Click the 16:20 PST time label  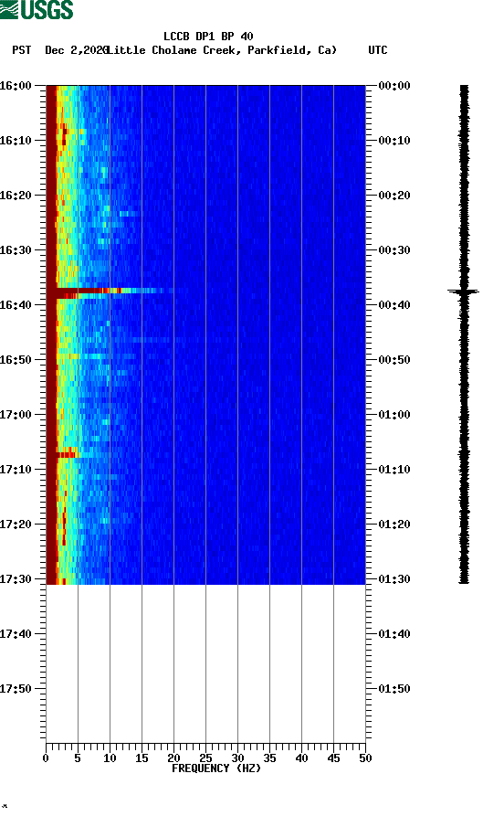click(x=16, y=196)
